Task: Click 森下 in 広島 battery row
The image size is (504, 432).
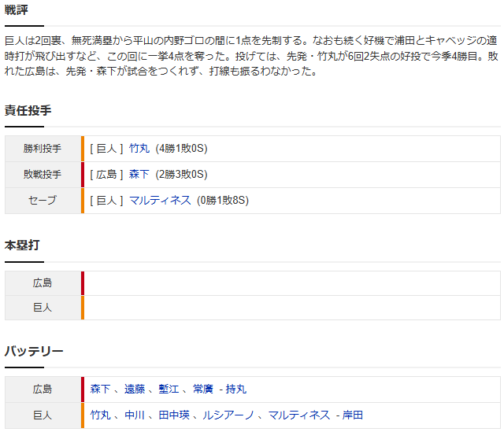Action: pos(100,389)
